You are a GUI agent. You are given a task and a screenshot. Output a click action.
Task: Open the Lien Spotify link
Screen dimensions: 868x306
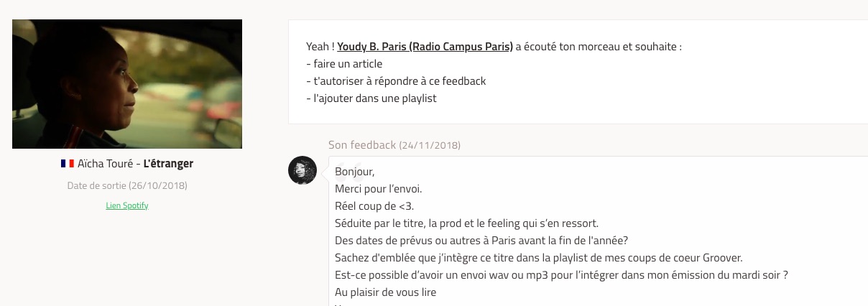pos(127,205)
